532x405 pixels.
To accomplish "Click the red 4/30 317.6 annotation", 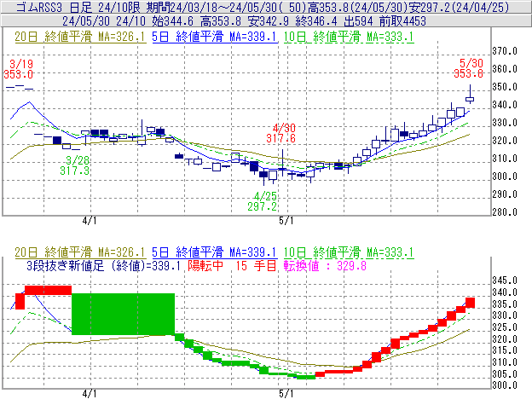I will click(x=281, y=133).
